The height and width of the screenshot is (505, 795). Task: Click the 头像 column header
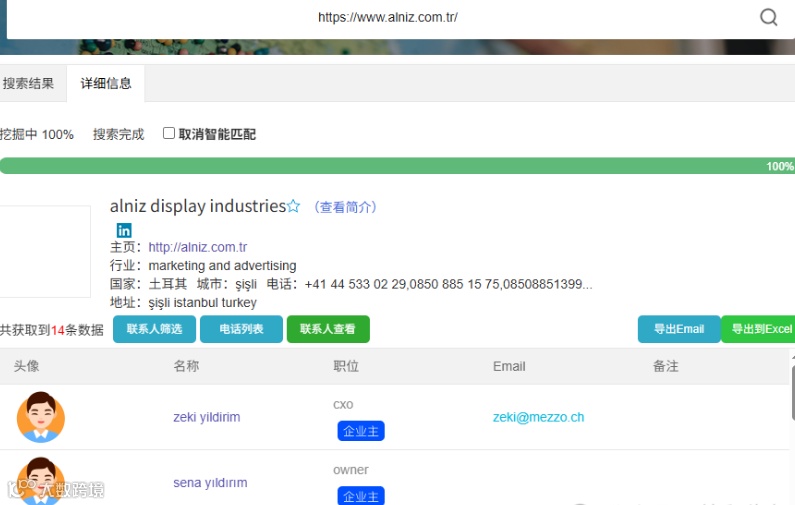26,366
